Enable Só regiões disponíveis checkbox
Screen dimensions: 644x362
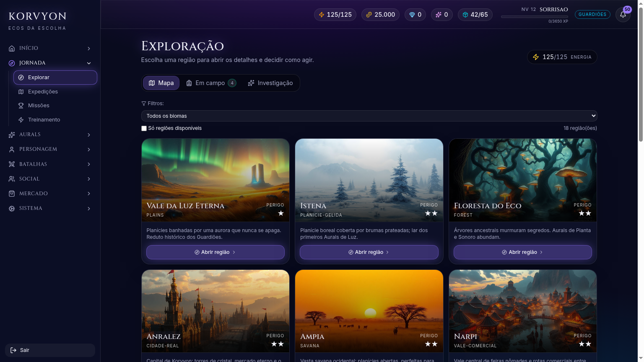pyautogui.click(x=144, y=128)
